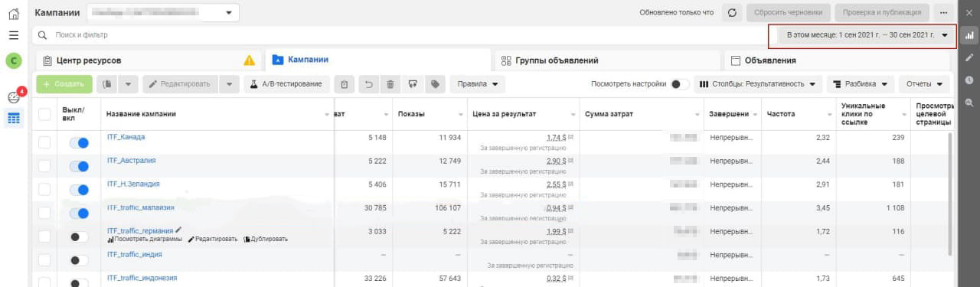
Task: Click the clipboard icon in the toolbar
Action: (345, 84)
